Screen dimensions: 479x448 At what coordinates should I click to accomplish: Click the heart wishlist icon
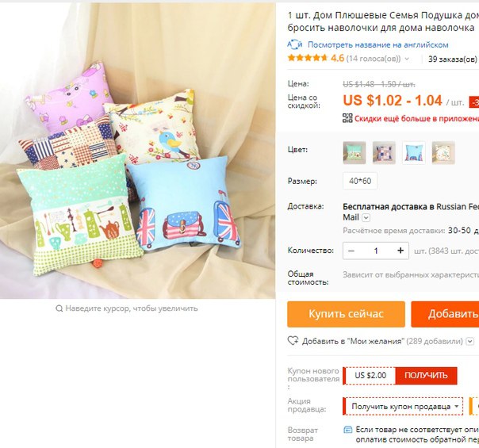[x=293, y=340]
